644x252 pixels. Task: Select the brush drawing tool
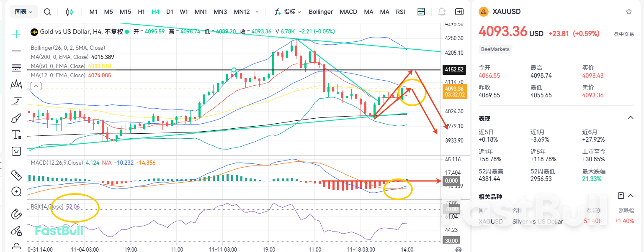tap(16, 118)
